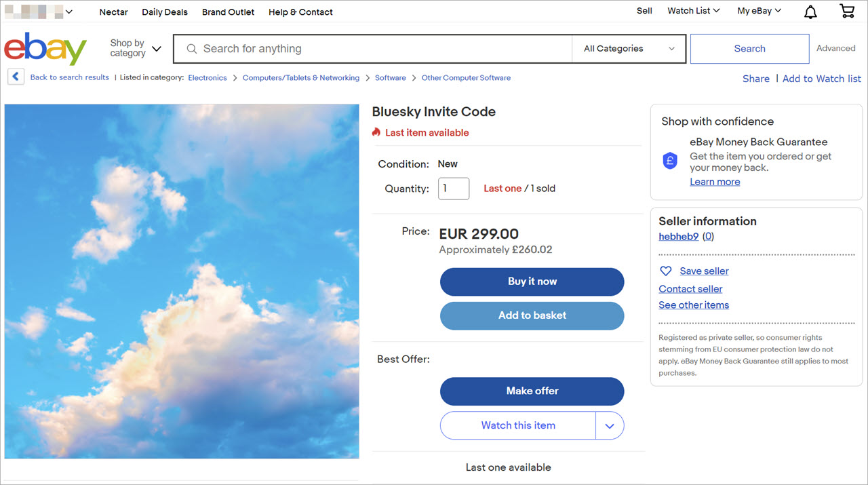868x485 pixels.
Task: Open the notifications bell icon
Action: [x=810, y=12]
